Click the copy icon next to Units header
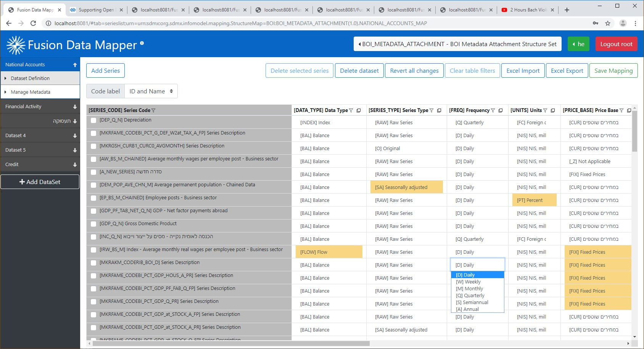Screen dimensions: 644x349 point(553,110)
